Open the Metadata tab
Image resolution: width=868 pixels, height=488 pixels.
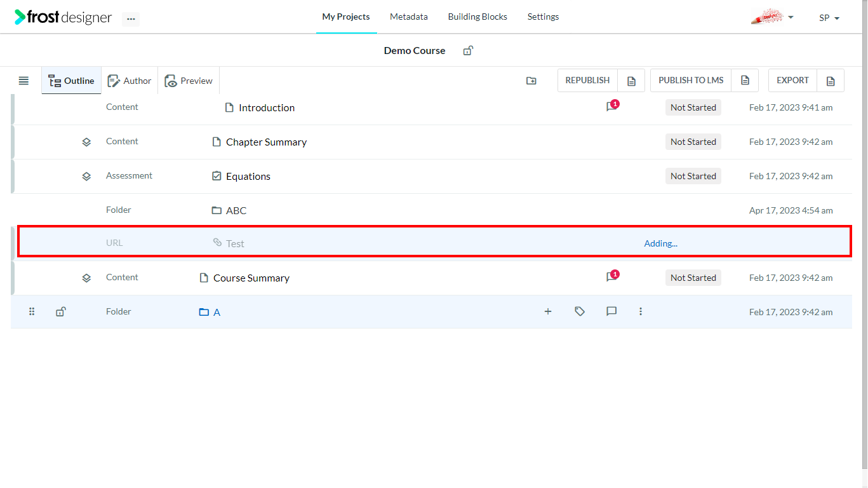pos(409,17)
